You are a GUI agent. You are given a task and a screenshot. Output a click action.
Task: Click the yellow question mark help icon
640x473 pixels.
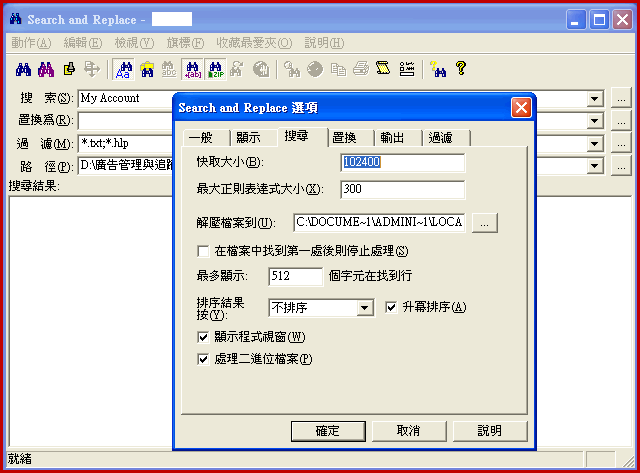tap(461, 69)
